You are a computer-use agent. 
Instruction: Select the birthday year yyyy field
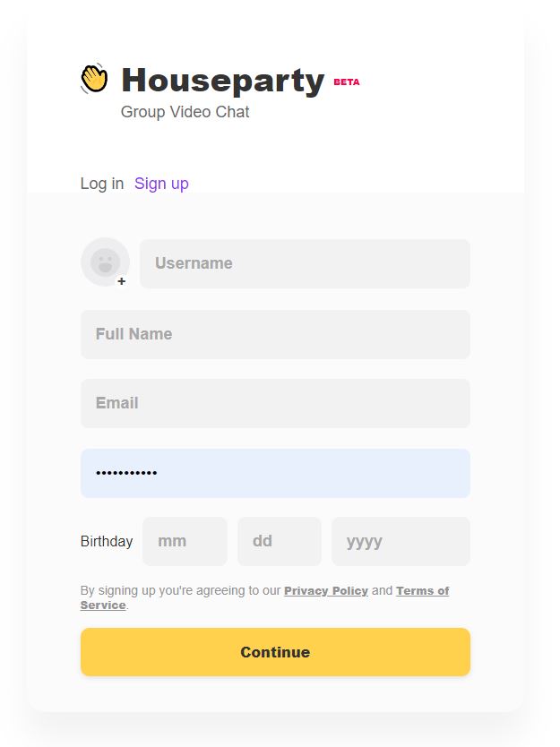(x=401, y=541)
